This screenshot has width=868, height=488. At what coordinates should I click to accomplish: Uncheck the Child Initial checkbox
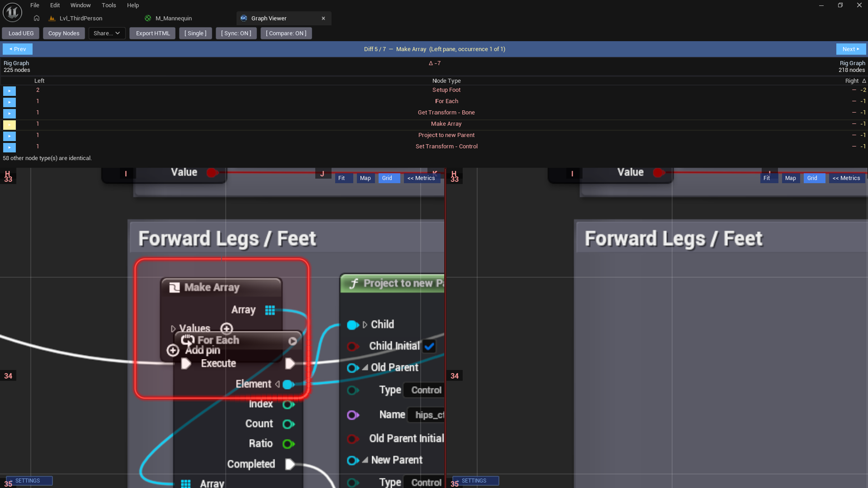(x=429, y=346)
